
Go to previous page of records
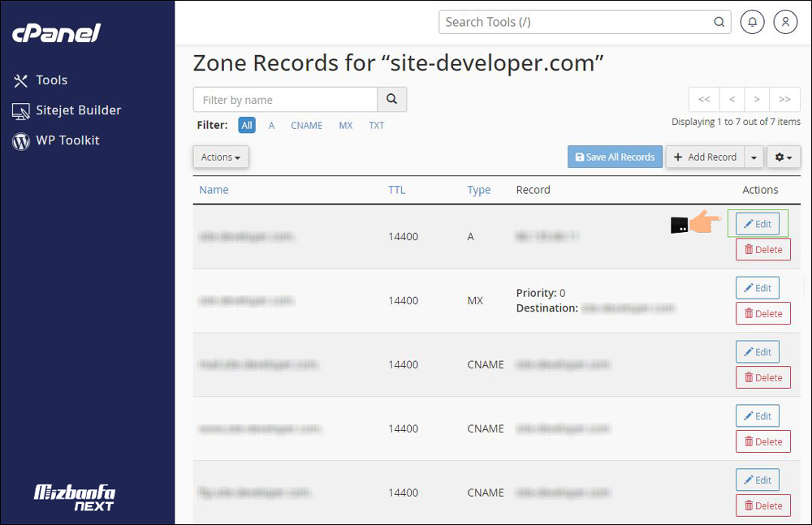click(x=732, y=100)
